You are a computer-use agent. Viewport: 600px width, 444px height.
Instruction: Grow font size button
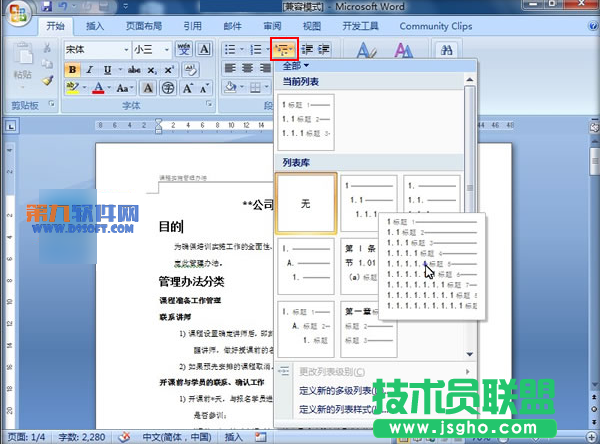tap(188, 88)
